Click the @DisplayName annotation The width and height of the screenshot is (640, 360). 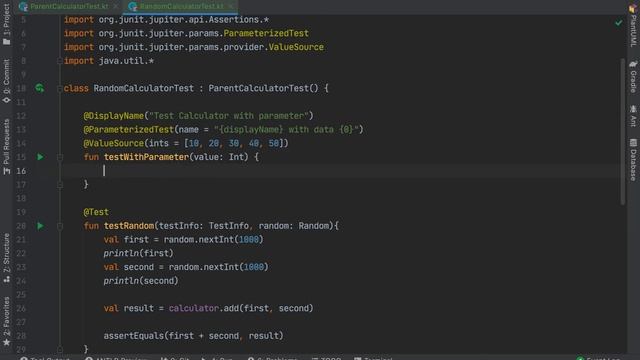pyautogui.click(x=113, y=116)
